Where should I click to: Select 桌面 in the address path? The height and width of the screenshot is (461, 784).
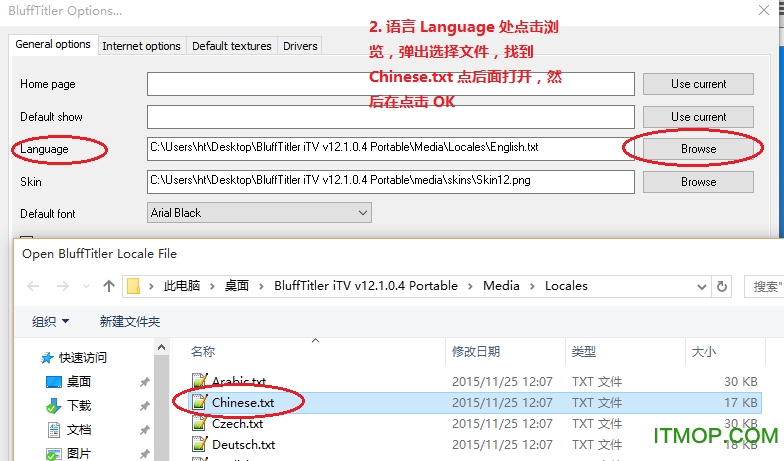[x=236, y=286]
